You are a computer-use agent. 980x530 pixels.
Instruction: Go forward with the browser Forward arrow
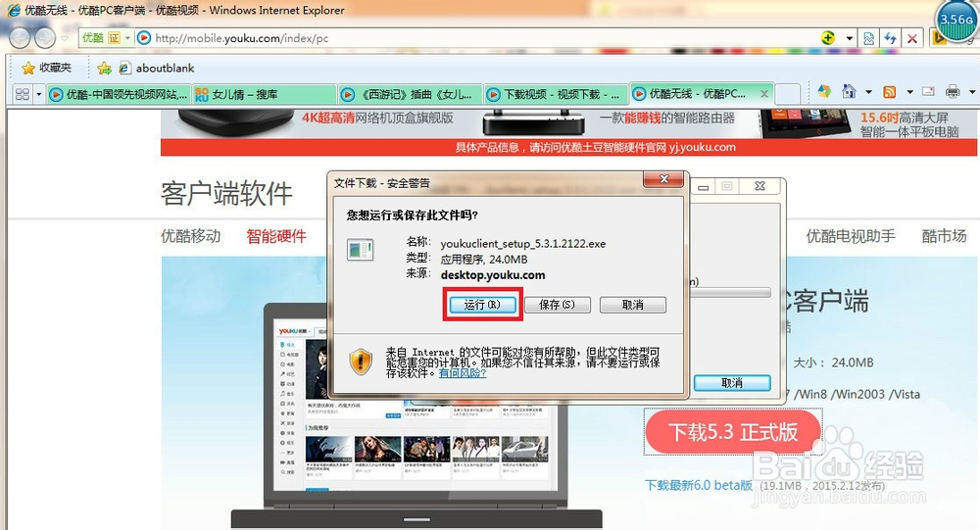coord(45,38)
